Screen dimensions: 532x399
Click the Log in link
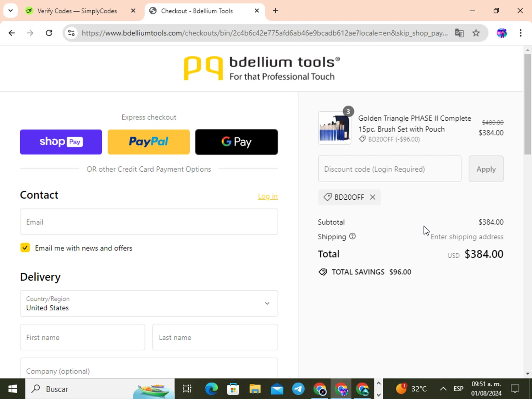point(268,196)
